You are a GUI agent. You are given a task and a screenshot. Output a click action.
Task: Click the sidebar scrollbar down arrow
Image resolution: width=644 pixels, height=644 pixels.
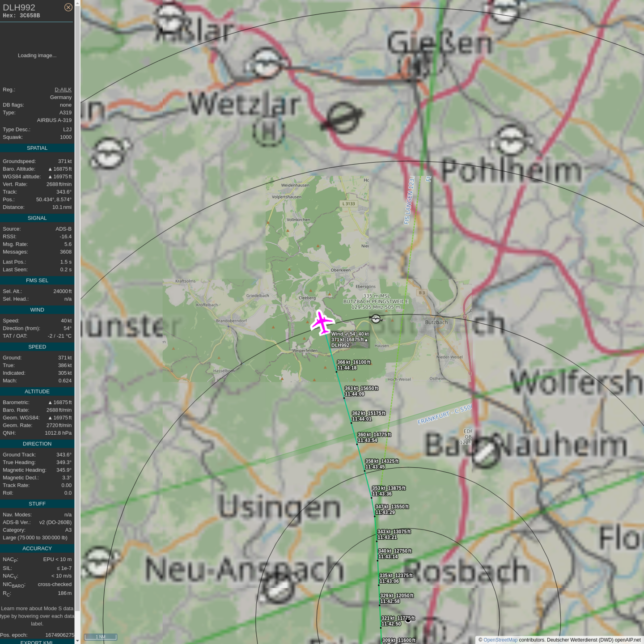point(77,641)
